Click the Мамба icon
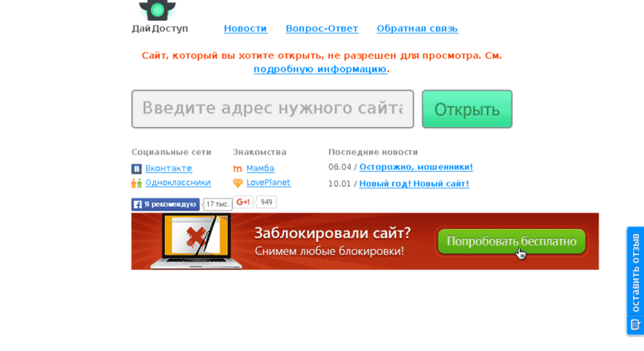The height and width of the screenshot is (351, 644). [x=238, y=168]
